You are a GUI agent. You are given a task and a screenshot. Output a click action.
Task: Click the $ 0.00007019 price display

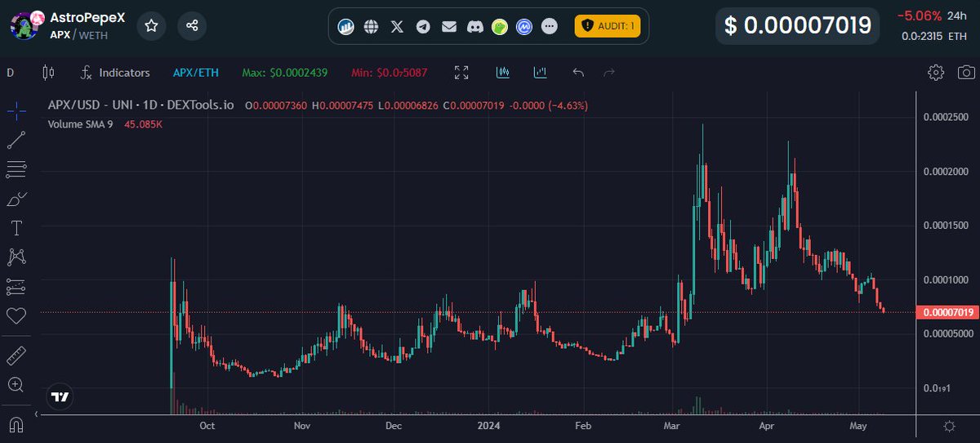coord(796,25)
